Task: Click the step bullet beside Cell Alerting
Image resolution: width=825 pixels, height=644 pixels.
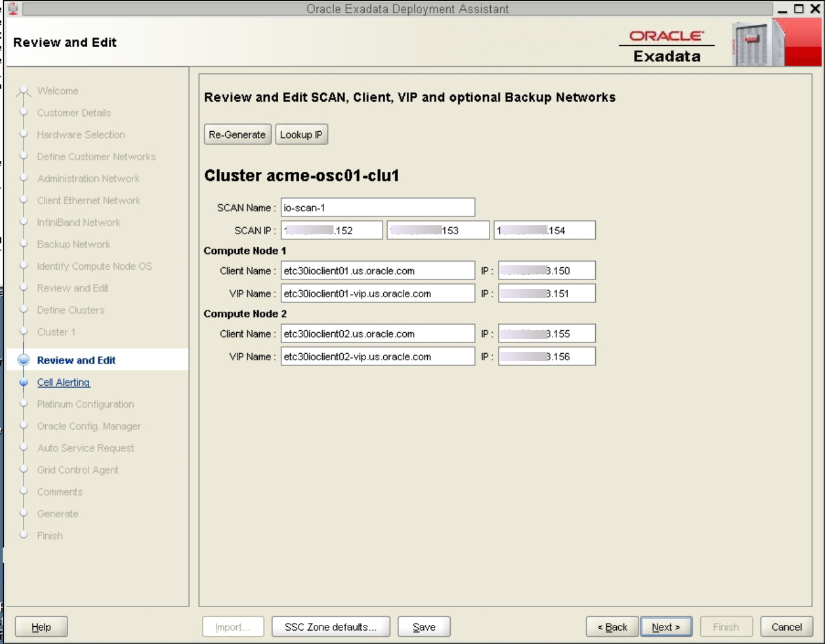Action: click(24, 382)
